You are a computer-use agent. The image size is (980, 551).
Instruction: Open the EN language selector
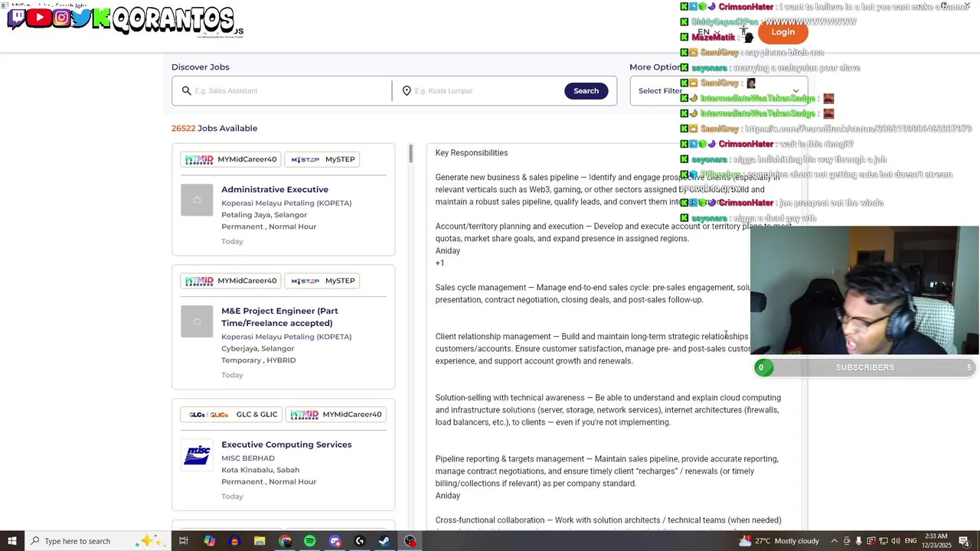tap(709, 32)
